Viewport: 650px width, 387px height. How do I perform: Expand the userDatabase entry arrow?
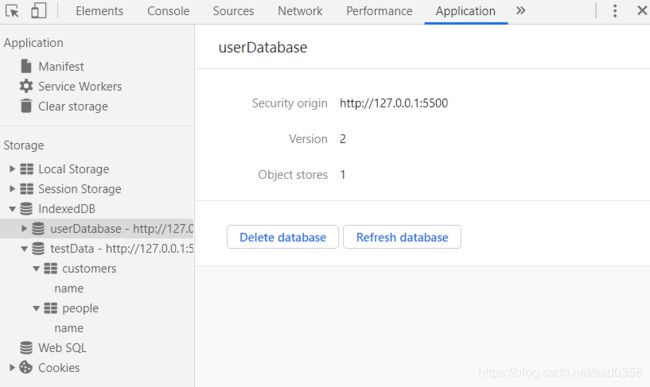24,228
